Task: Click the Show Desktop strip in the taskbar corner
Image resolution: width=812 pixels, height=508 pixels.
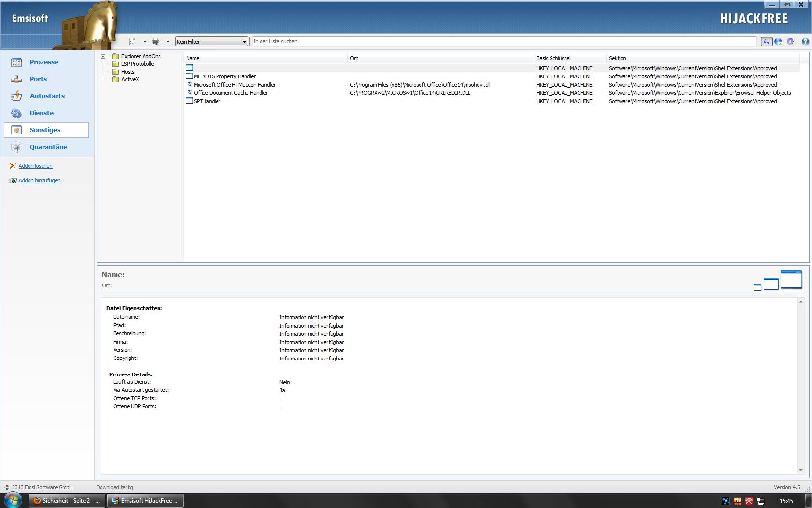Action: (808, 501)
